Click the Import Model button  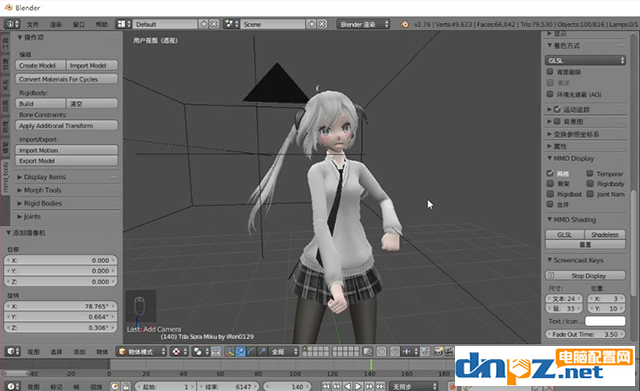[x=92, y=65]
